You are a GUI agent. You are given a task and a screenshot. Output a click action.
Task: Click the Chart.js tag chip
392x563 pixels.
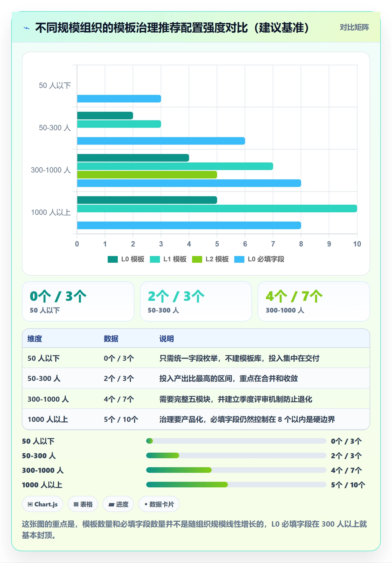point(43,504)
